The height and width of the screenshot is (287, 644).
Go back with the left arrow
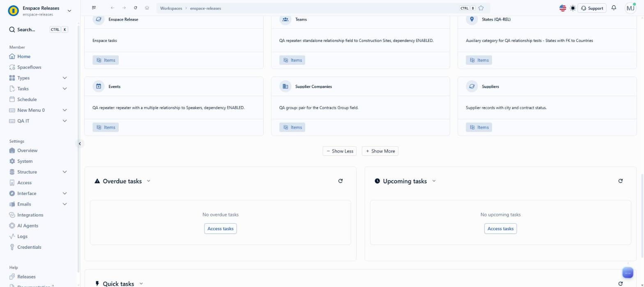click(x=113, y=8)
